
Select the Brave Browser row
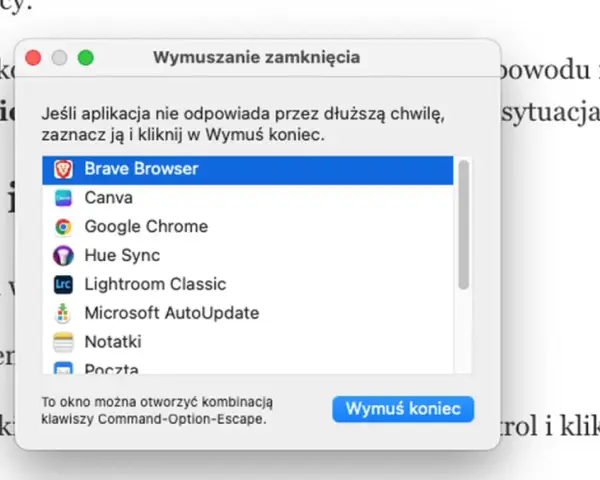tap(248, 170)
